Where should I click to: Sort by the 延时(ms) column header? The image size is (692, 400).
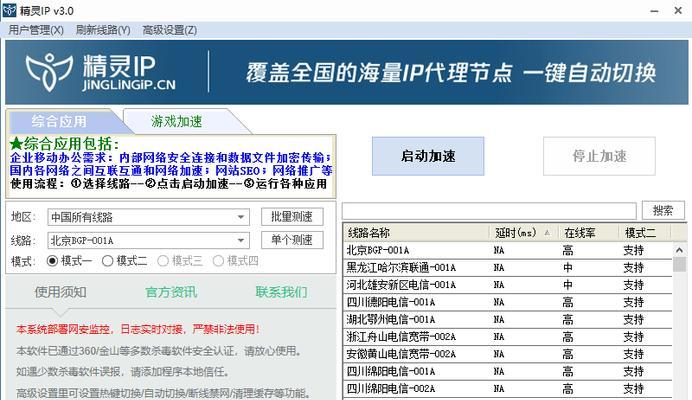coord(523,233)
